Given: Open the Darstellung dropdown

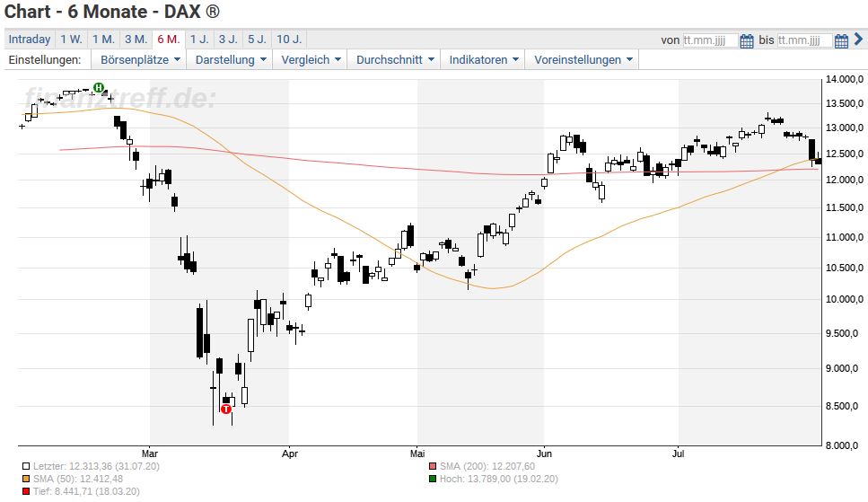Looking at the screenshot, I should click(231, 60).
